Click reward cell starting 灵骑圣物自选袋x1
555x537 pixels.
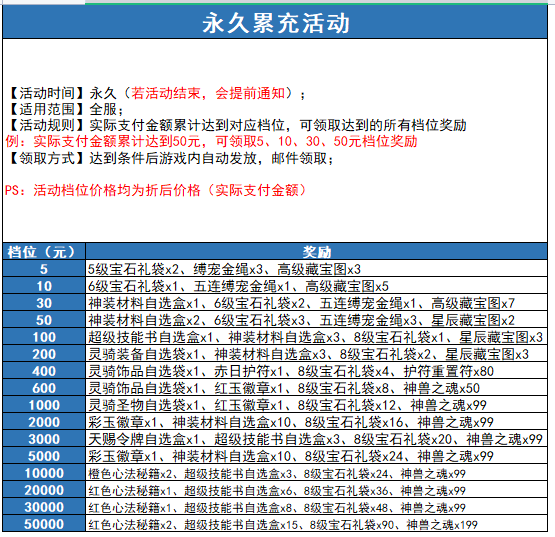coord(316,405)
